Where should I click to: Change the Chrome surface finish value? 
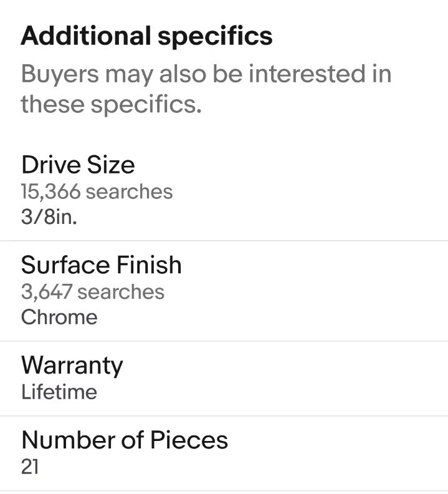pyautogui.click(x=59, y=317)
